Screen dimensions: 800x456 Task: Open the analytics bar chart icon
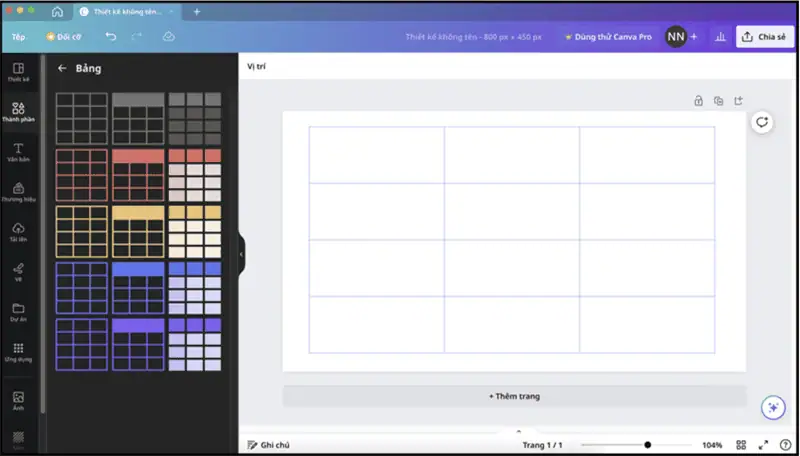(720, 37)
